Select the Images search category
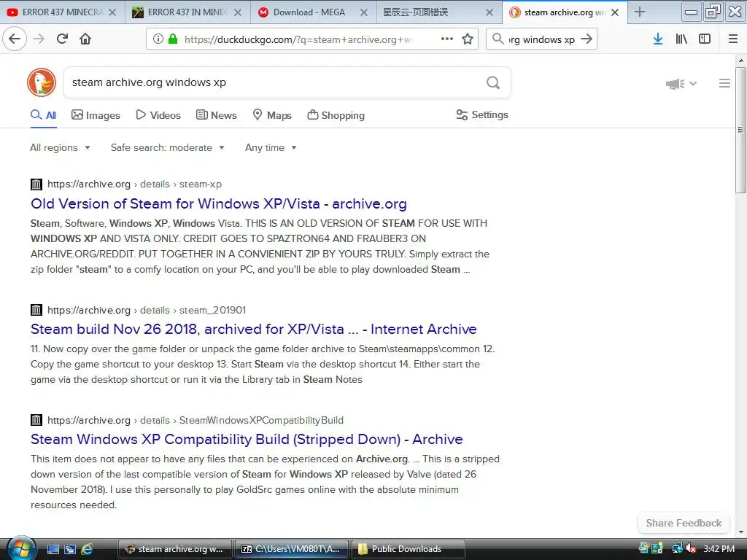 [x=96, y=115]
